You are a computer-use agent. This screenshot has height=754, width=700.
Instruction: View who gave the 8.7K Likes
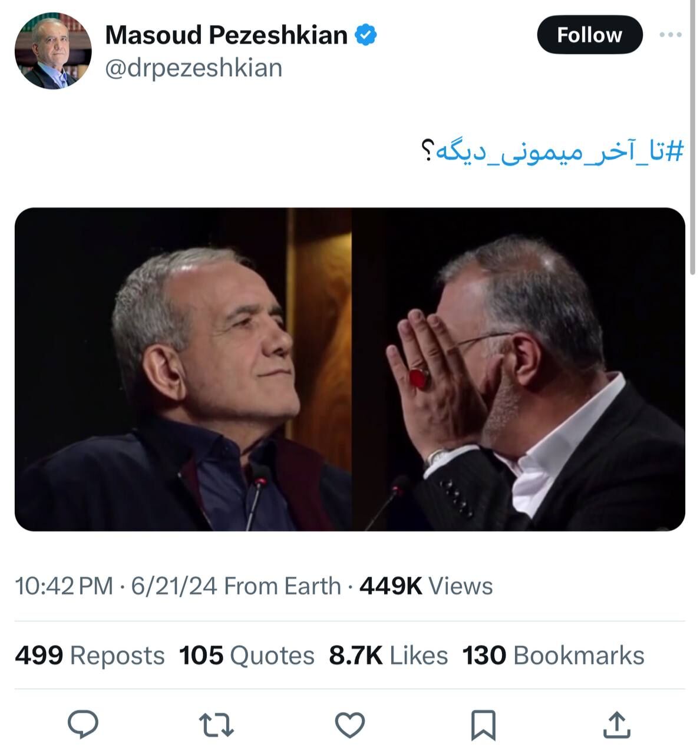(388, 656)
